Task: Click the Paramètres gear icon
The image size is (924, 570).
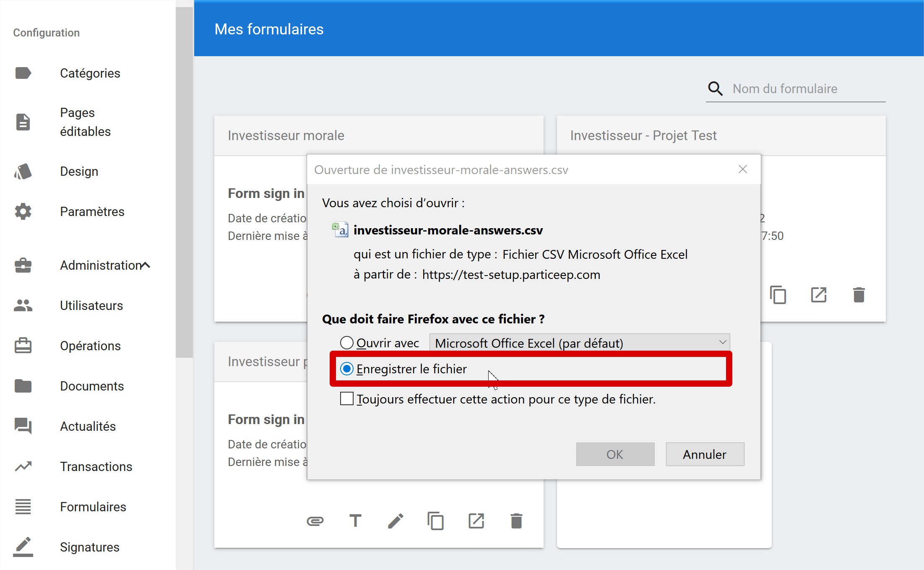Action: pos(23,211)
